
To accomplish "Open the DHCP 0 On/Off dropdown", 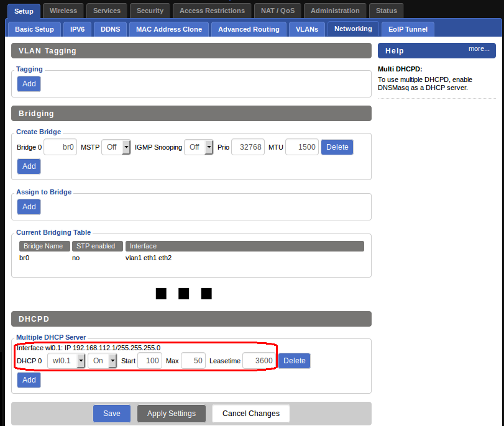I will click(x=102, y=361).
